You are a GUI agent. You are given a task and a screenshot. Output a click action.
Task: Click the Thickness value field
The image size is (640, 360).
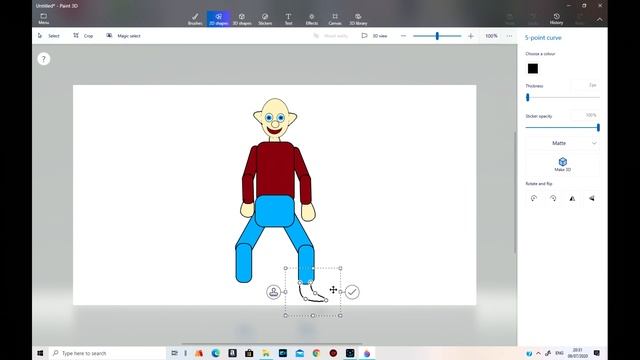[x=585, y=85]
